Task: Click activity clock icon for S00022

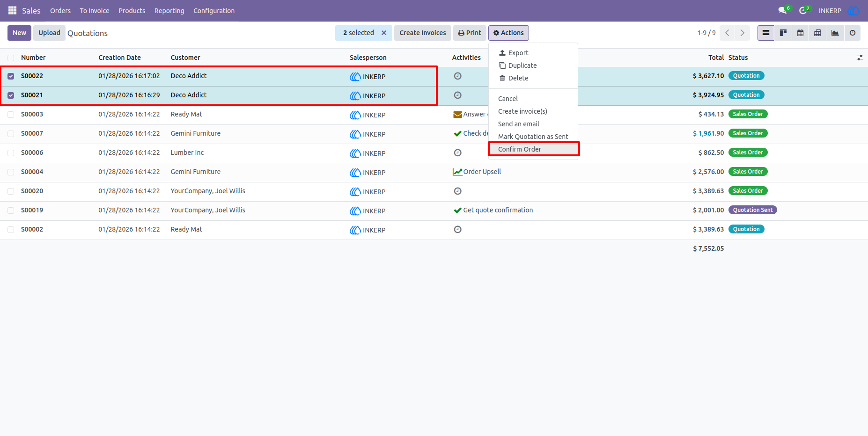Action: click(x=458, y=76)
